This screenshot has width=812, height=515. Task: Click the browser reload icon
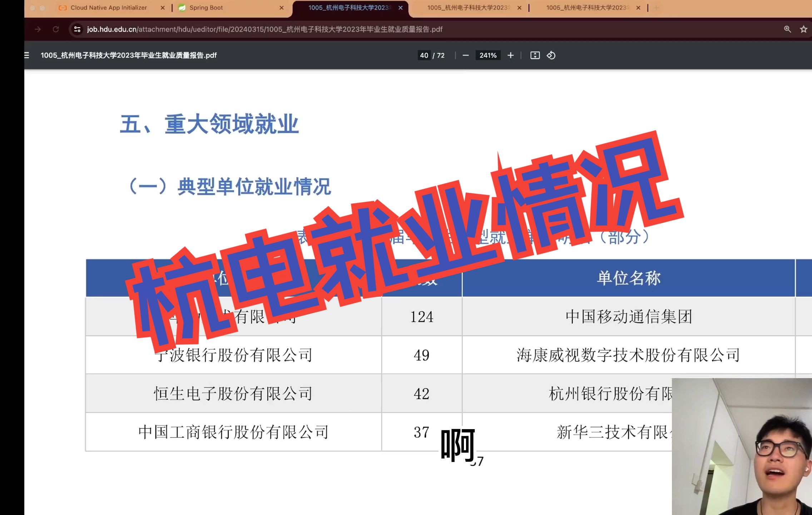[x=56, y=29]
